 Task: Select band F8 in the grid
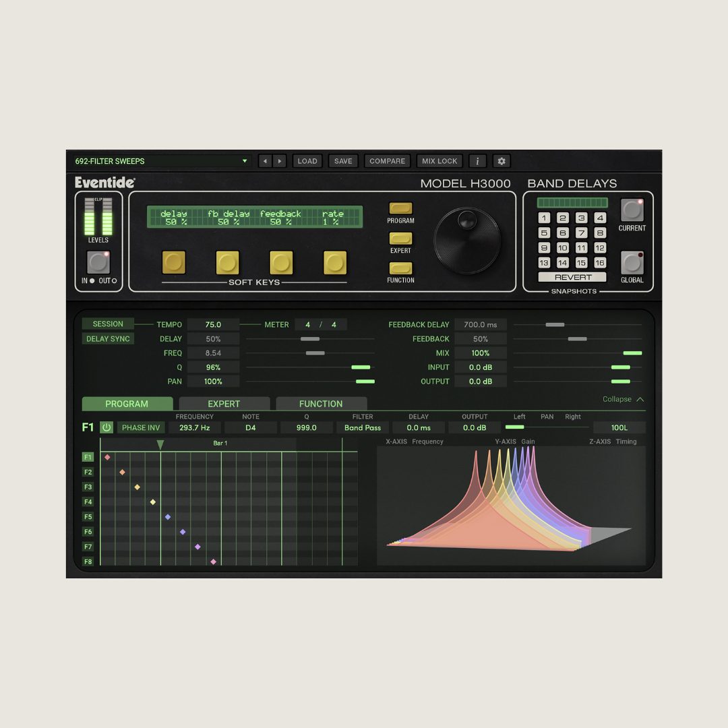click(88, 562)
